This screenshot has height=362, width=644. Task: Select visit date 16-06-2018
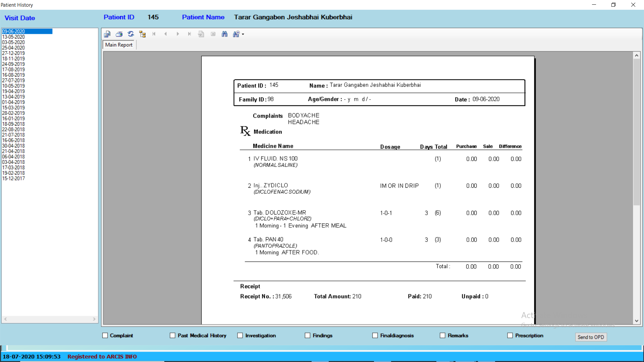pos(14,140)
